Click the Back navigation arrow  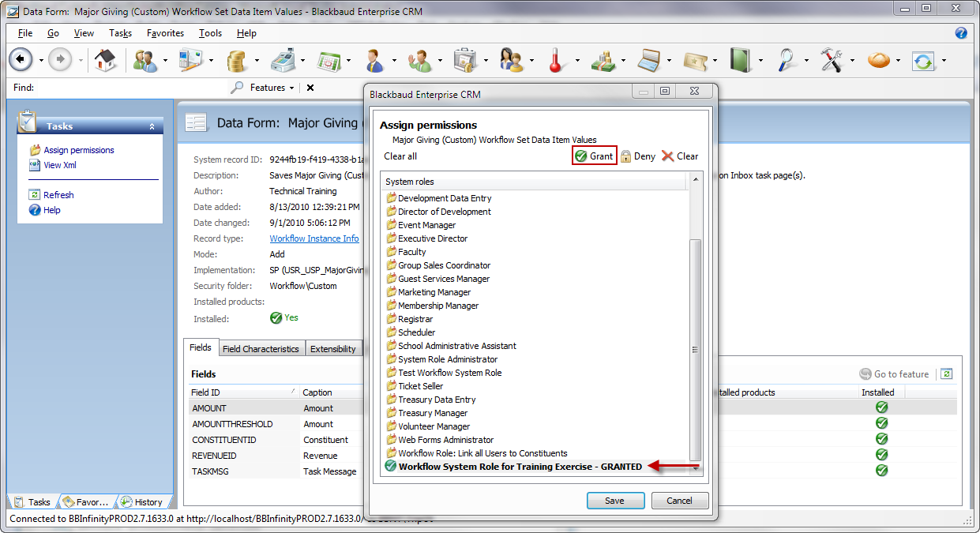point(21,60)
